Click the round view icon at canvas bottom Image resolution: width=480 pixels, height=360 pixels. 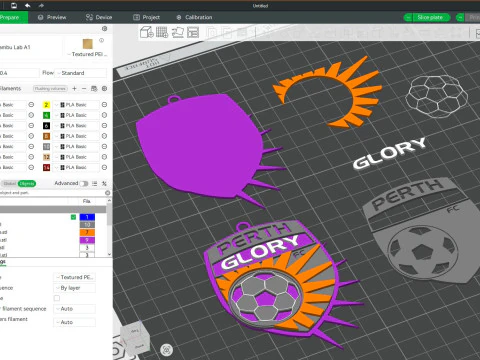(166, 350)
